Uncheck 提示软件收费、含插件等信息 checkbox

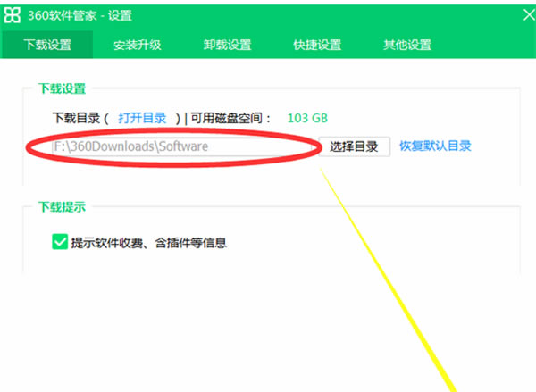(60, 242)
